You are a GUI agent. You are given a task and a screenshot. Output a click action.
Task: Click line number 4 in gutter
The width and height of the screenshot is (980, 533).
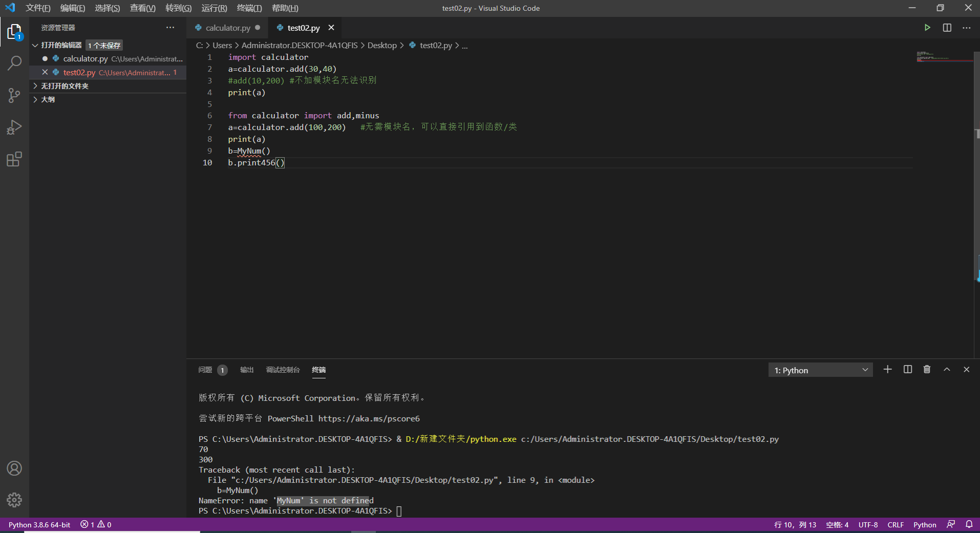coord(209,93)
